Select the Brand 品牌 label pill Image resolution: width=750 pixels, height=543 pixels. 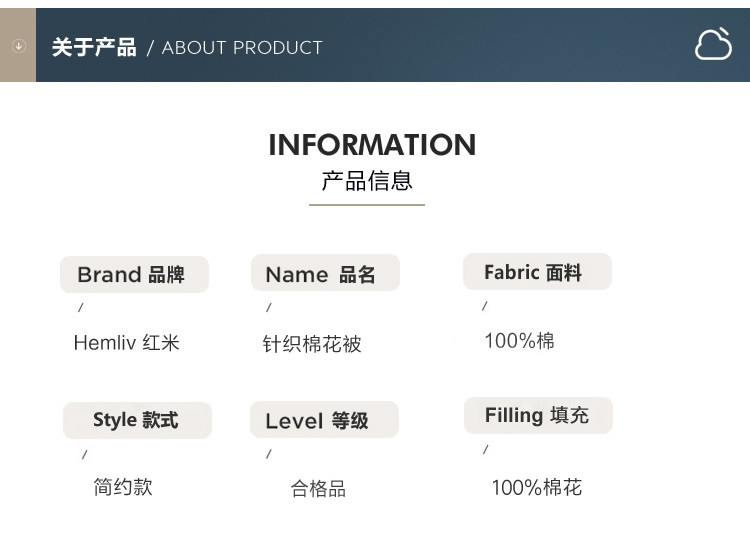(134, 274)
